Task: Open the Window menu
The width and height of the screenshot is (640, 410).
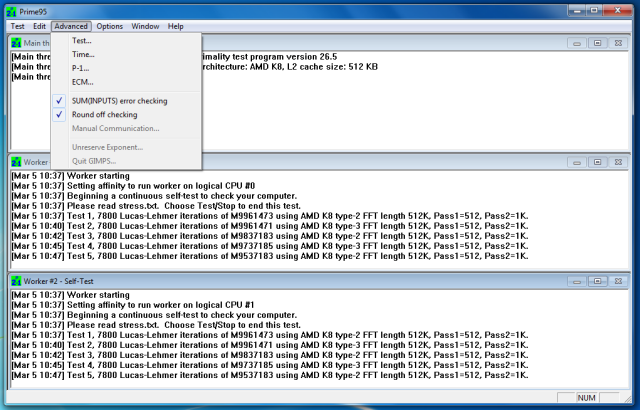Action: tap(145, 27)
